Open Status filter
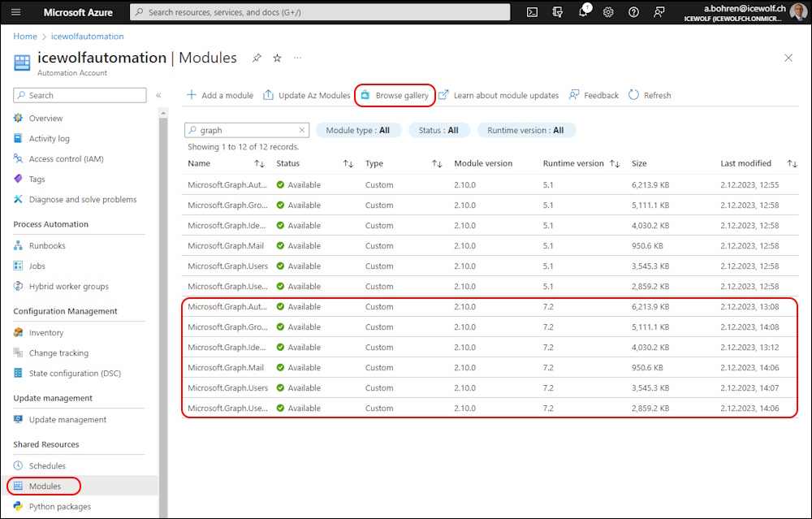 tap(438, 131)
